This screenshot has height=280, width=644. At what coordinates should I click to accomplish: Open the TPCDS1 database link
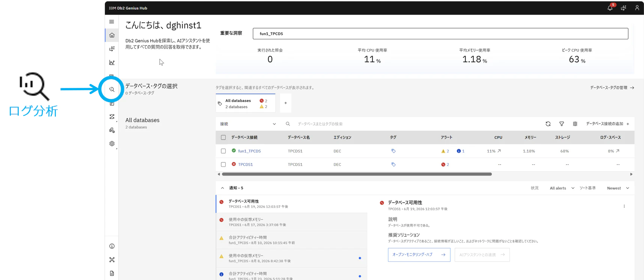[x=245, y=164]
